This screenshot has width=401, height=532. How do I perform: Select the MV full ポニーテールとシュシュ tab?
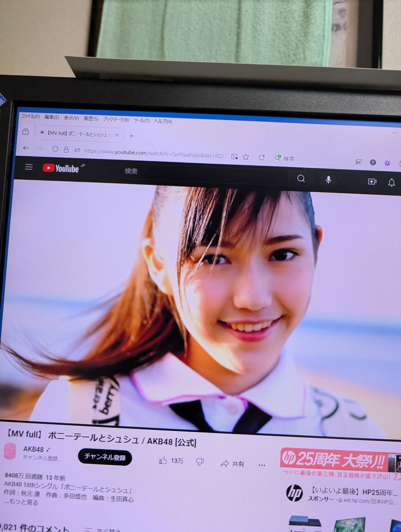coord(79,134)
